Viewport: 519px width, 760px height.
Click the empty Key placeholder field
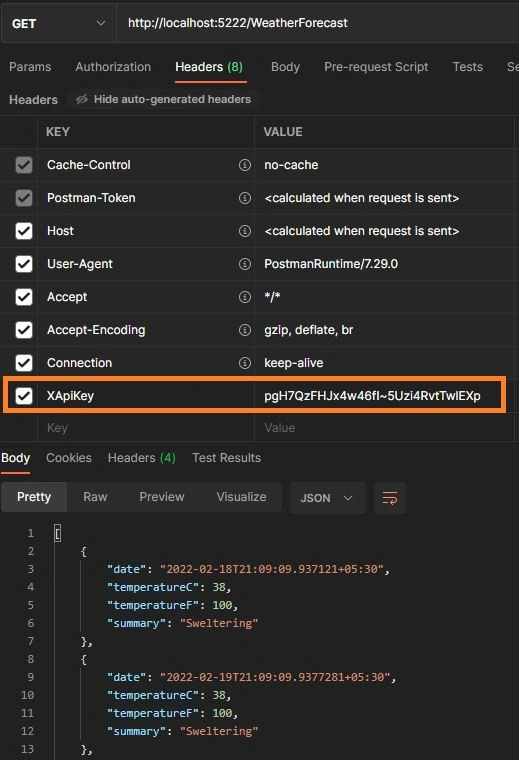pyautogui.click(x=145, y=428)
